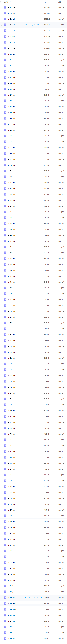Tick the checkbox for a (4).mp4
This screenshot has height=644, width=67.
coord(2,25)
